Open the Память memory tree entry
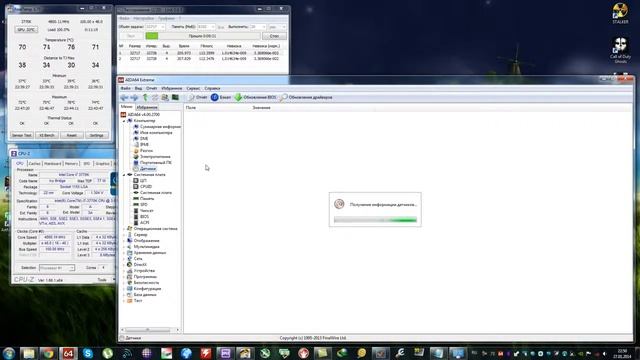This screenshot has height=360, width=640. tap(144, 198)
